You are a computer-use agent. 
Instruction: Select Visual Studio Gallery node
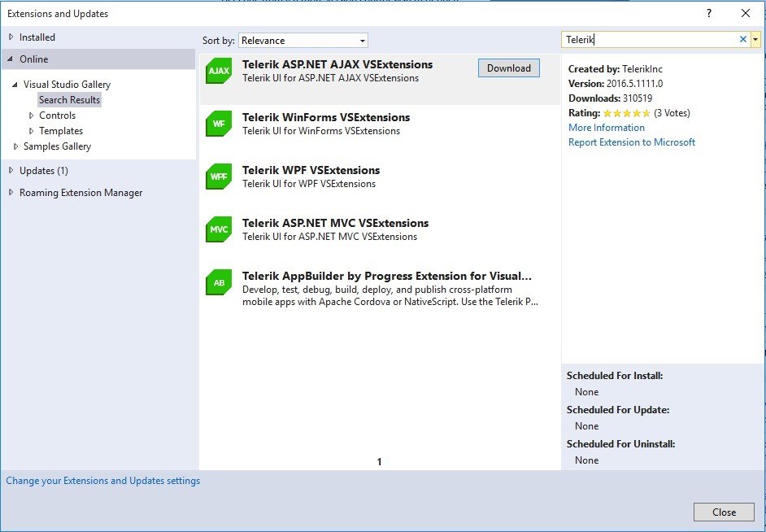point(67,85)
